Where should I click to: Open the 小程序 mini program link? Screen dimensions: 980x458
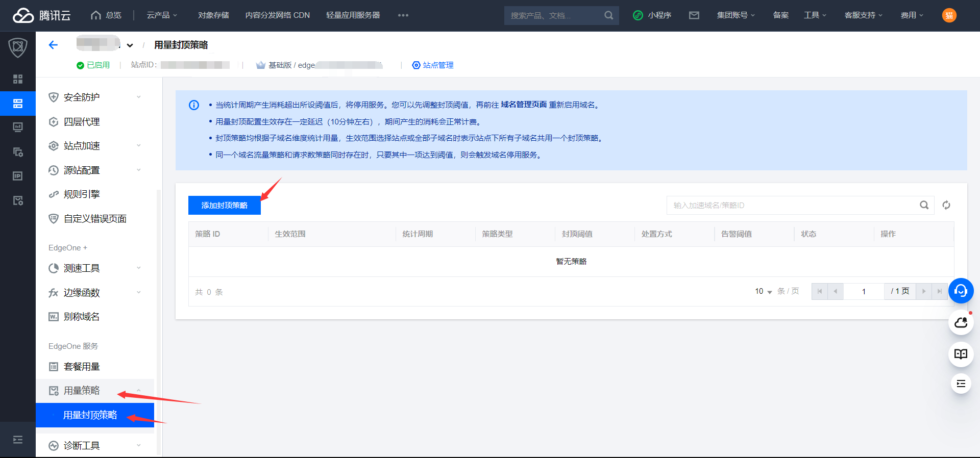pyautogui.click(x=652, y=15)
